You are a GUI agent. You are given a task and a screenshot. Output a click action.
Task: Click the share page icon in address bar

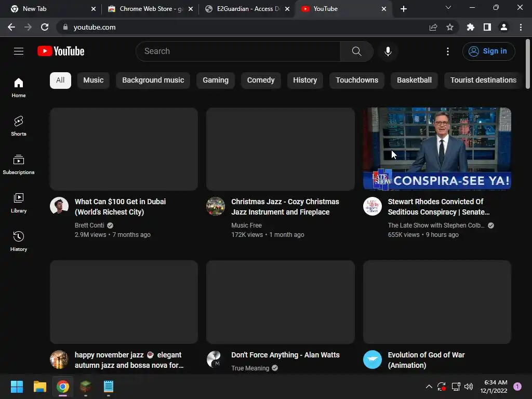click(x=433, y=27)
